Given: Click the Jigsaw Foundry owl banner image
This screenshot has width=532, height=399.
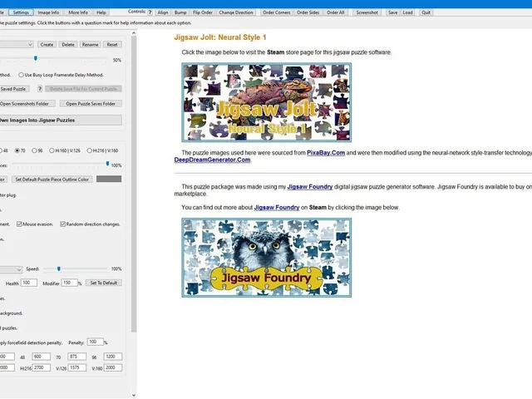Looking at the screenshot, I should click(x=266, y=258).
